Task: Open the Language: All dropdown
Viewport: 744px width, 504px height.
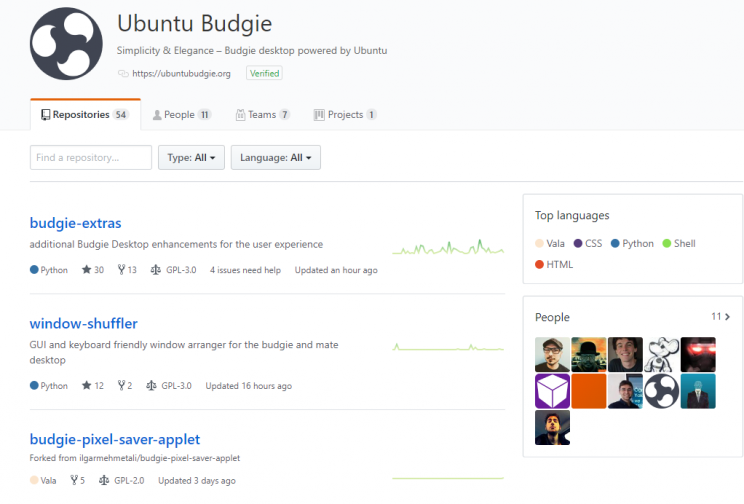Action: pos(276,158)
